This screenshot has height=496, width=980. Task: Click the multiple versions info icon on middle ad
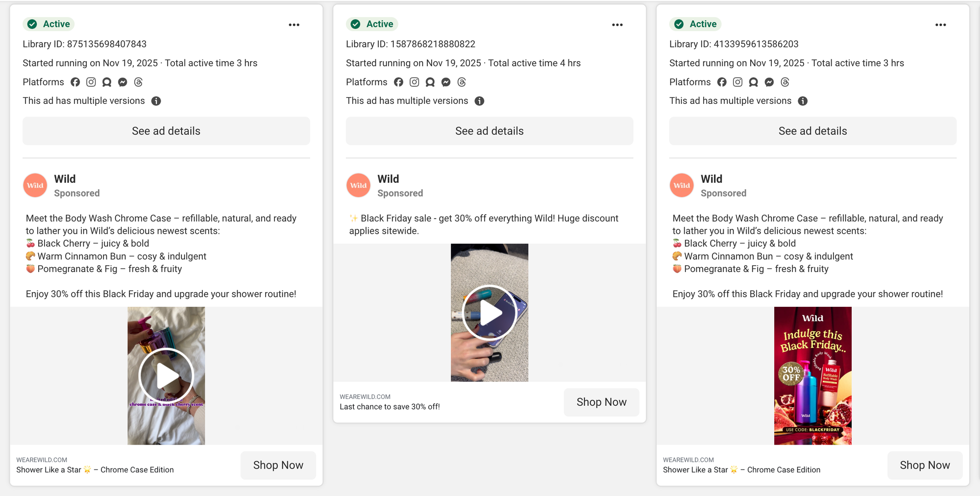click(x=479, y=101)
